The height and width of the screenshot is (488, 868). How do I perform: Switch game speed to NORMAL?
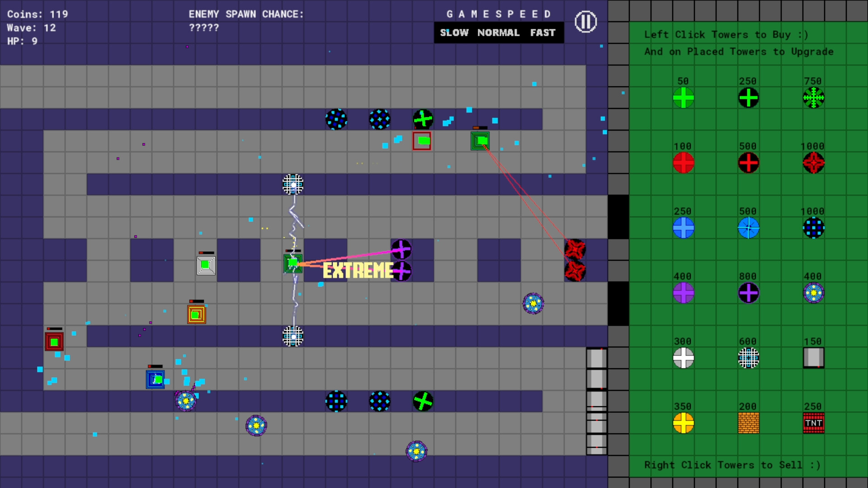[x=499, y=32]
